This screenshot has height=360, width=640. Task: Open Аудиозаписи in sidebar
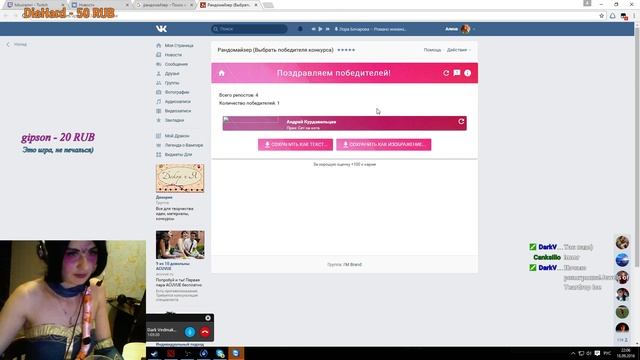point(173,102)
